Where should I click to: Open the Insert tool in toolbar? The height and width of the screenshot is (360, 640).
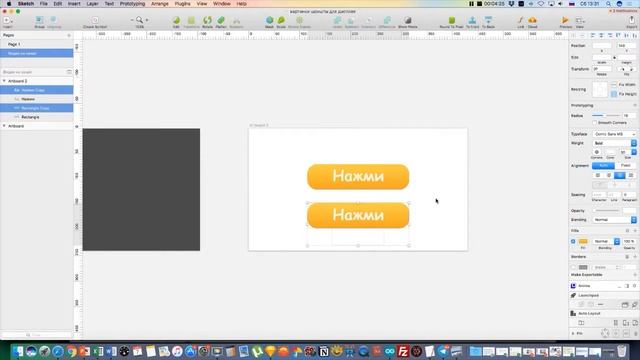[7, 21]
